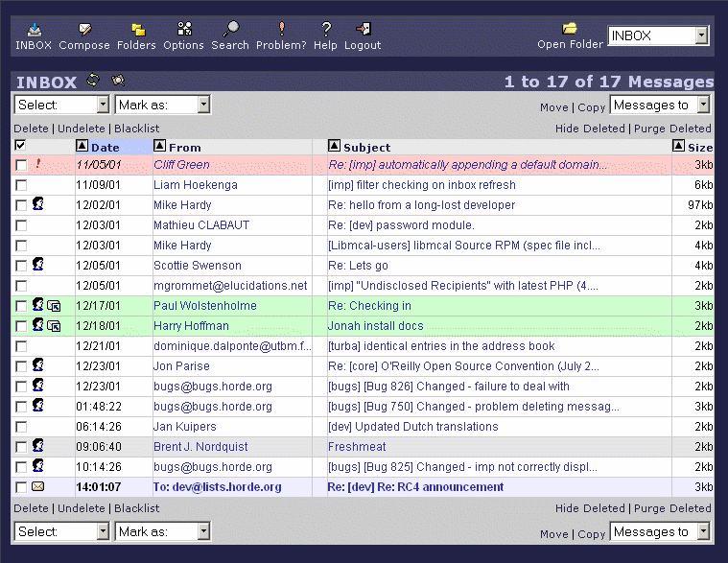Click the Problem? exclamation icon

[281, 29]
